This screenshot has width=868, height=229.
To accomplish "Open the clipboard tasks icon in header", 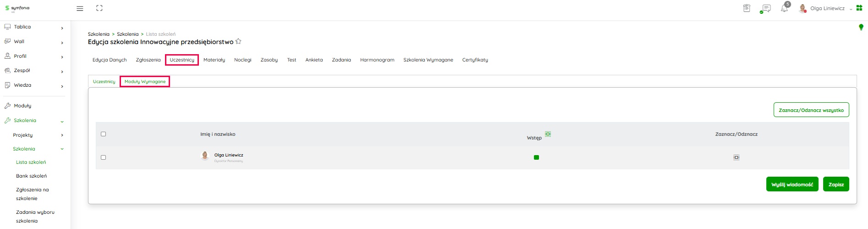I will pyautogui.click(x=747, y=8).
